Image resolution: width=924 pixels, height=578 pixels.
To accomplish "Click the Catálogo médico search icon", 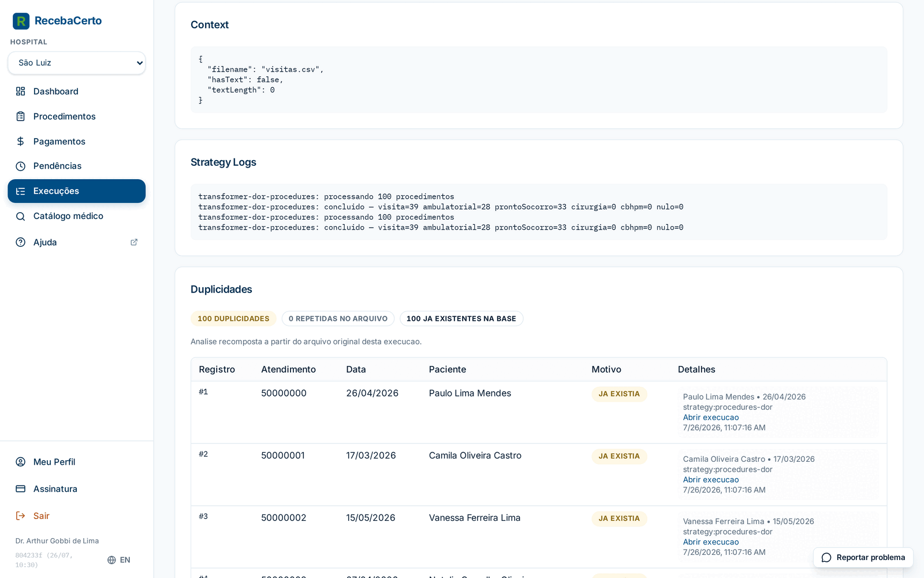I will click(x=21, y=216).
